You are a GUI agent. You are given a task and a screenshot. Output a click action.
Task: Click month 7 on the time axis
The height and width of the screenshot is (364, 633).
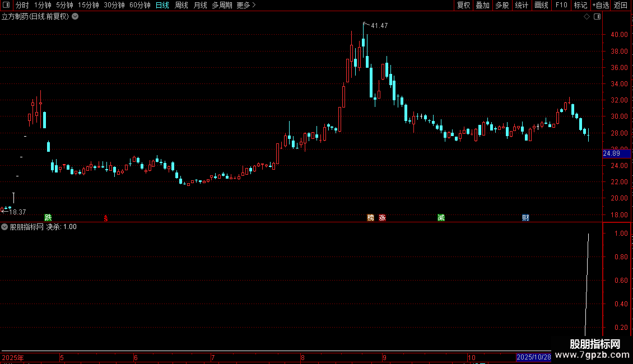tap(213, 357)
